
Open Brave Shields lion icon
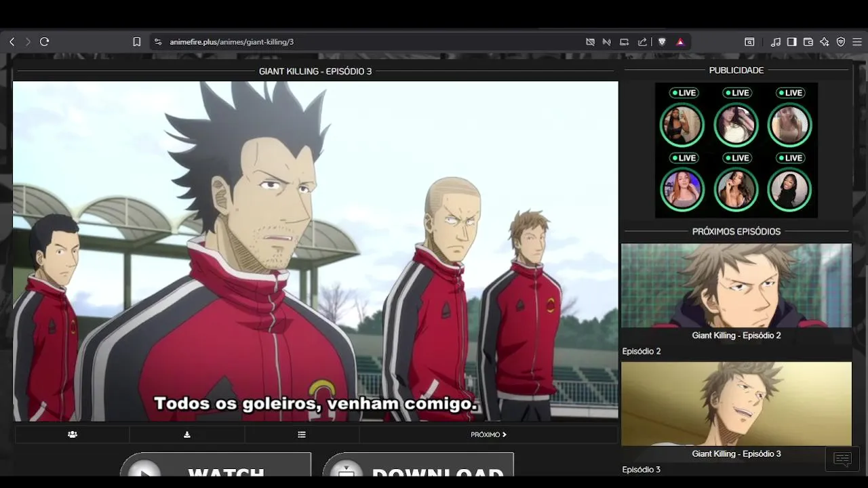point(662,42)
